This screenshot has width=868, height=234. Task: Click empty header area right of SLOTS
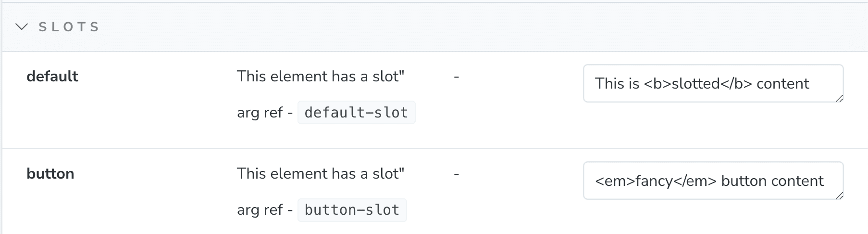[481, 27]
